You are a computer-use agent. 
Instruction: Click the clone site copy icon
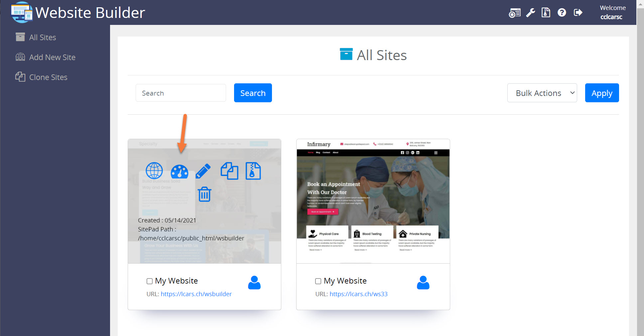coord(229,171)
